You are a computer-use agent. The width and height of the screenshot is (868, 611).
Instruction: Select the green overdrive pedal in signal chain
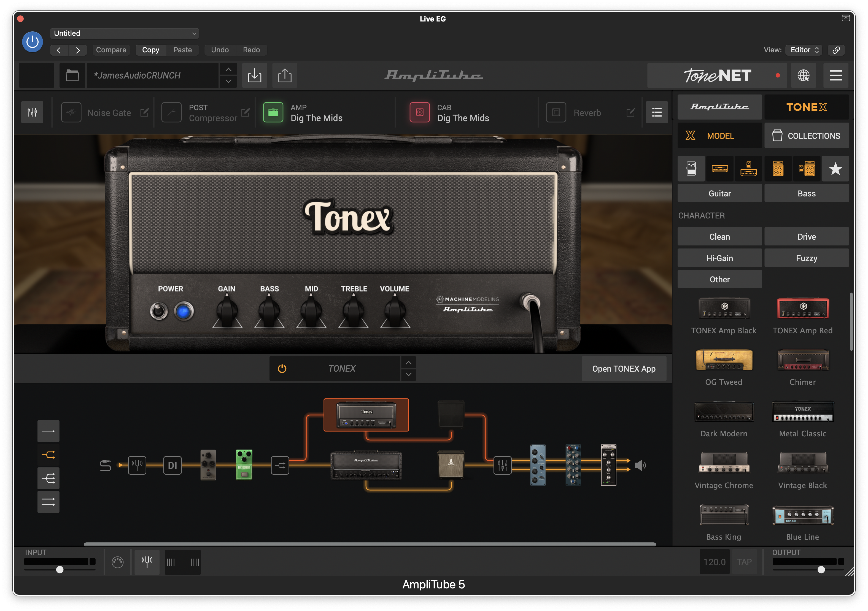coord(244,464)
